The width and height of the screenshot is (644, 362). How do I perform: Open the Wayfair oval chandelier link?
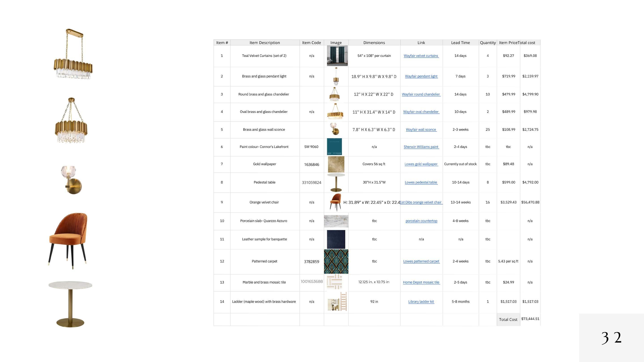coord(421,112)
